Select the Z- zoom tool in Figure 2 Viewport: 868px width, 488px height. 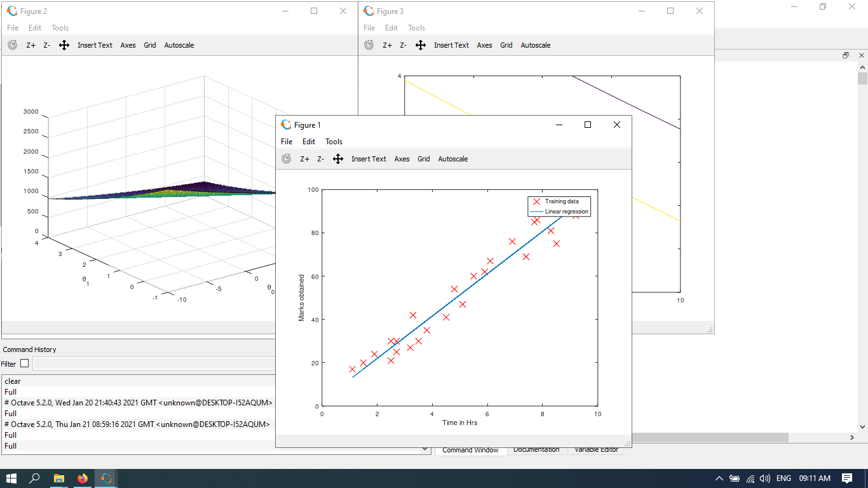pos(46,45)
